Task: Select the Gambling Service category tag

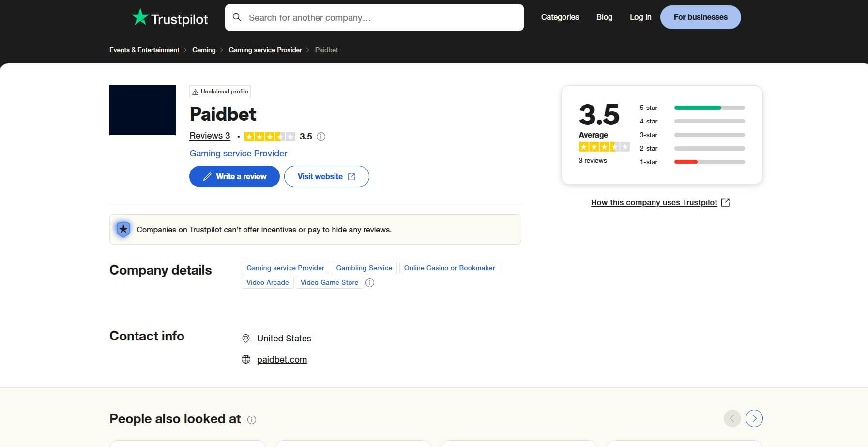Action: tap(364, 268)
